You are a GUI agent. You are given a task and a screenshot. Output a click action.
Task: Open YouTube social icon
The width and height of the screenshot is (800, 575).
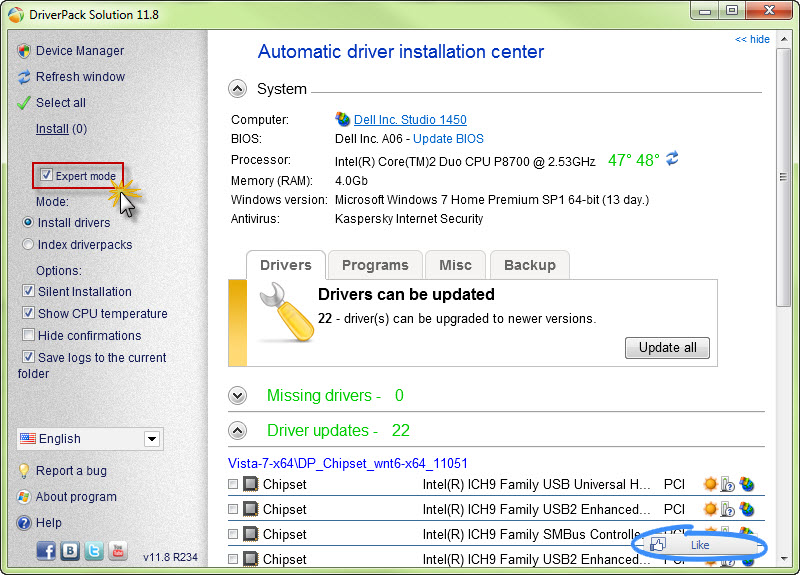point(118,551)
